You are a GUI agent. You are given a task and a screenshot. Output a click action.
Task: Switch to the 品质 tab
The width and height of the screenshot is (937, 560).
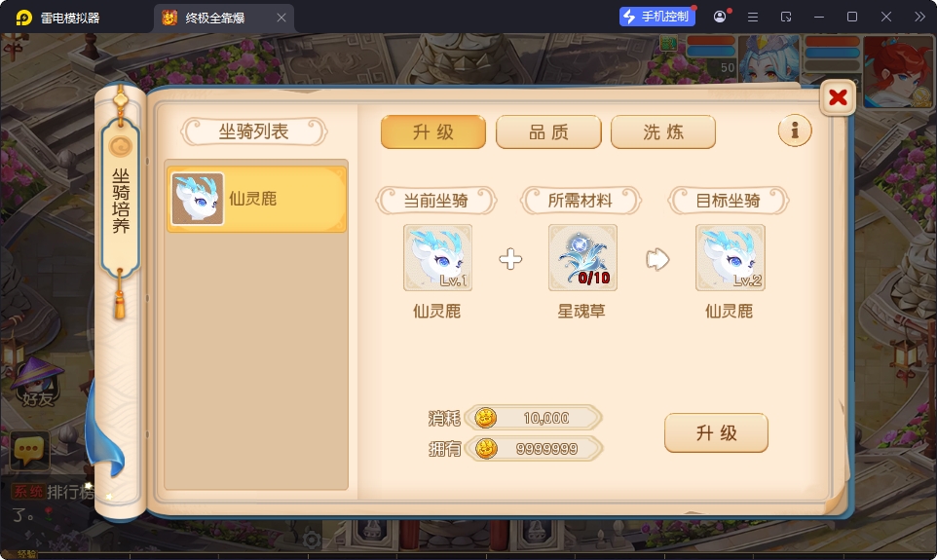[548, 132]
